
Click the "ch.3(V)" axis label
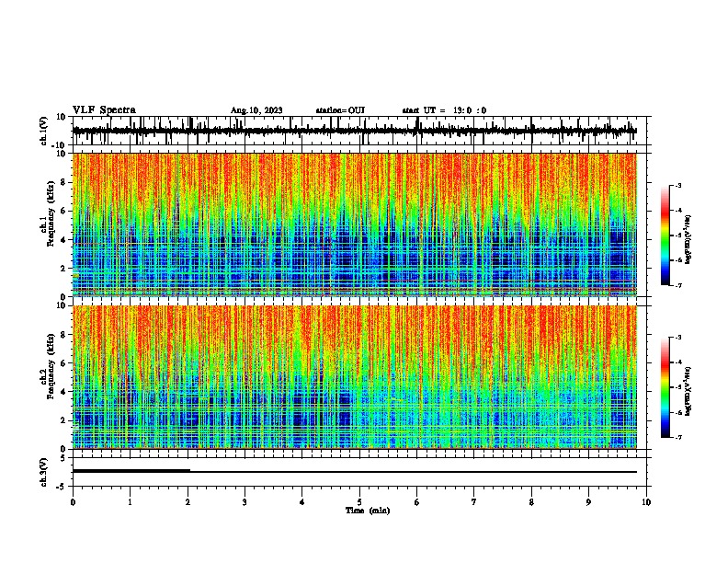pyautogui.click(x=44, y=472)
